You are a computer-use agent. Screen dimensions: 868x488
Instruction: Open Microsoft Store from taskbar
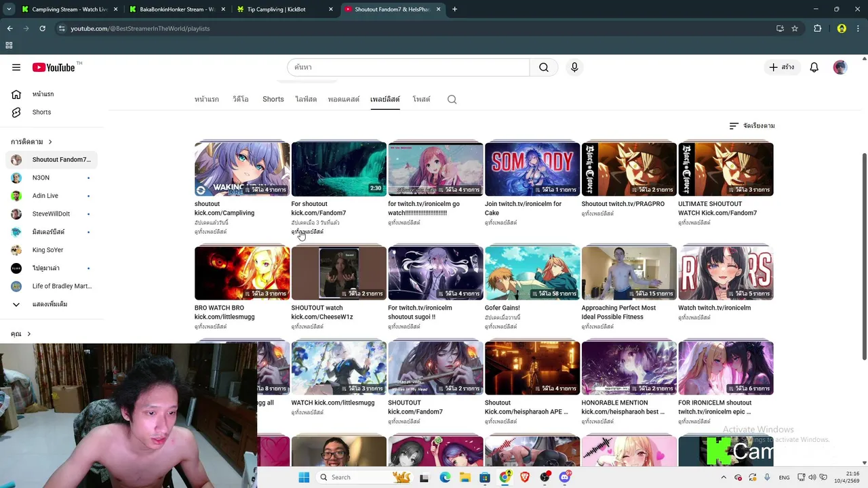coord(485,477)
